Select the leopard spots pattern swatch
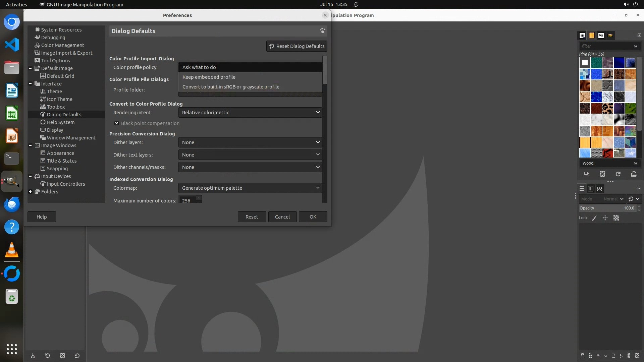The width and height of the screenshot is (644, 362). [x=607, y=108]
